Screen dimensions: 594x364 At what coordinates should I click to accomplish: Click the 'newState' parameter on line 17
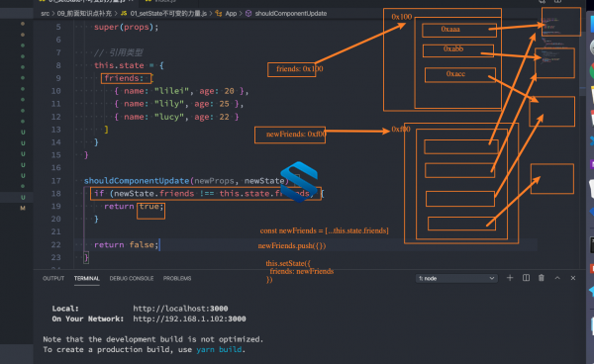(x=264, y=181)
